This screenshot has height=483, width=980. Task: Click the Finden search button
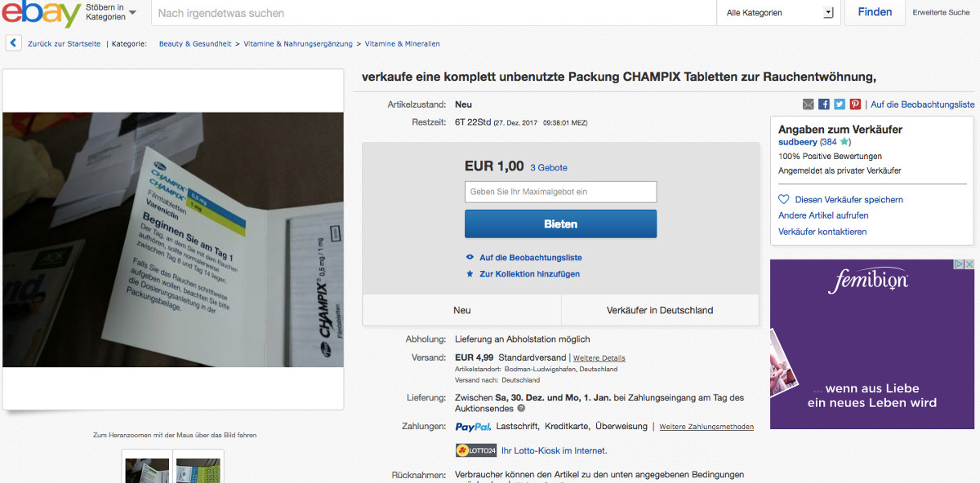coord(875,12)
